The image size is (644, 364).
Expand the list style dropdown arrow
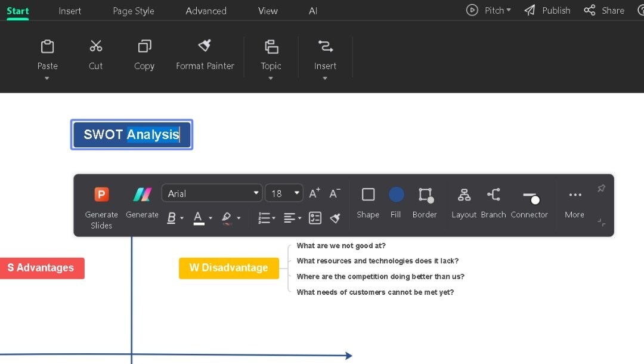274,218
